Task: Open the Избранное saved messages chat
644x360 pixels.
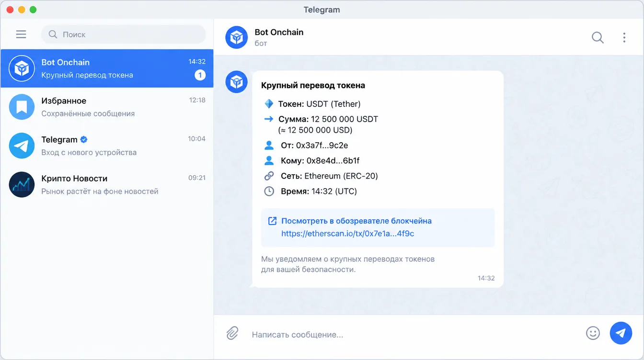Action: 107,107
